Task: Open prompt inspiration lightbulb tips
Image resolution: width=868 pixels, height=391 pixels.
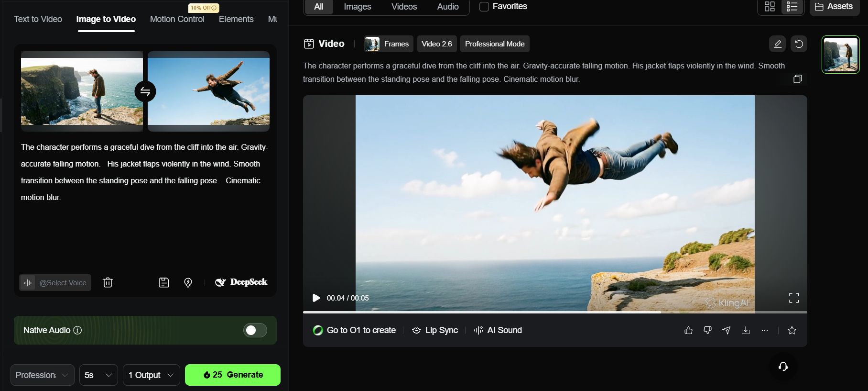Action: (x=188, y=282)
